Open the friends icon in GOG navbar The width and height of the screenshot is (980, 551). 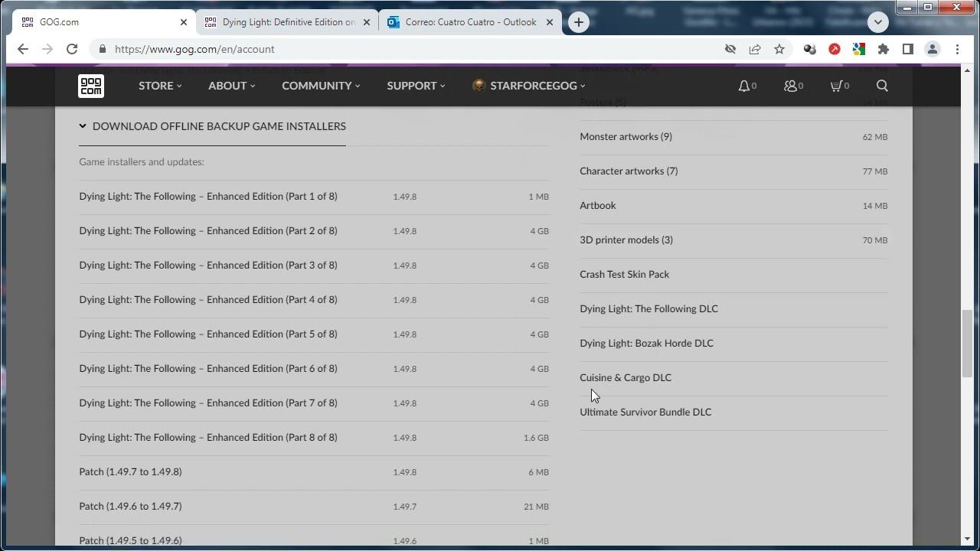[790, 86]
